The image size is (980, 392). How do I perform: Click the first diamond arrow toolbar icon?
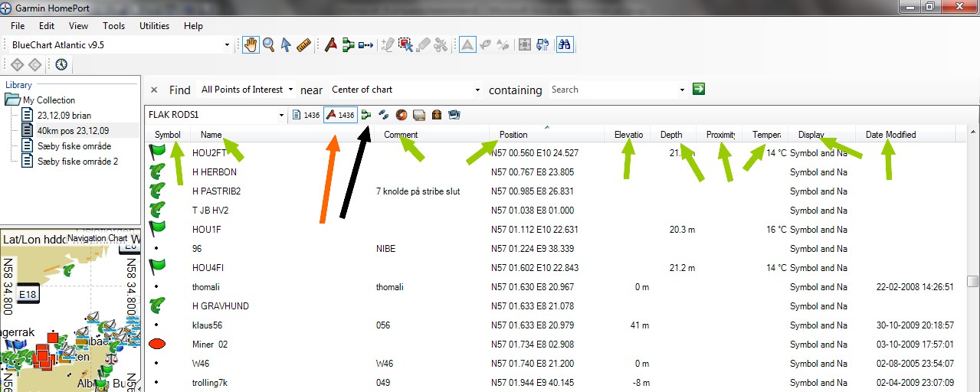[x=17, y=64]
